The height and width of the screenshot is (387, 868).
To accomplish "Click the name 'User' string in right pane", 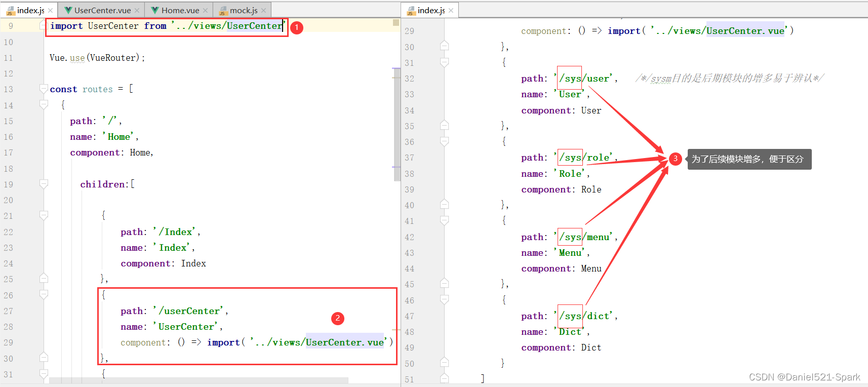I will pyautogui.click(x=571, y=94).
